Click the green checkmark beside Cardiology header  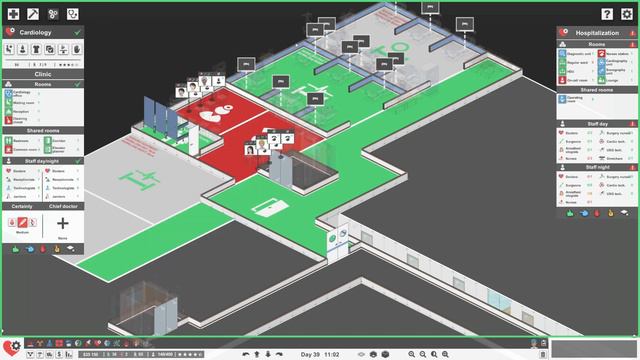coord(78,32)
